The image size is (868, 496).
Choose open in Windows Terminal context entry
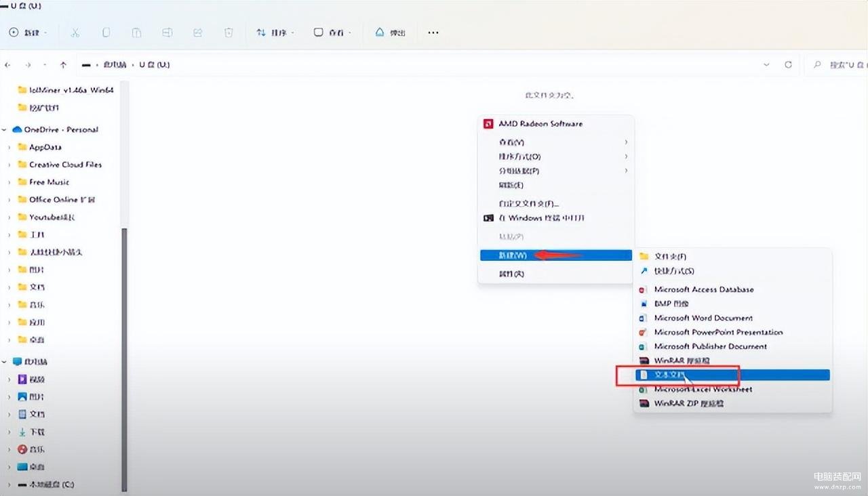pos(556,218)
